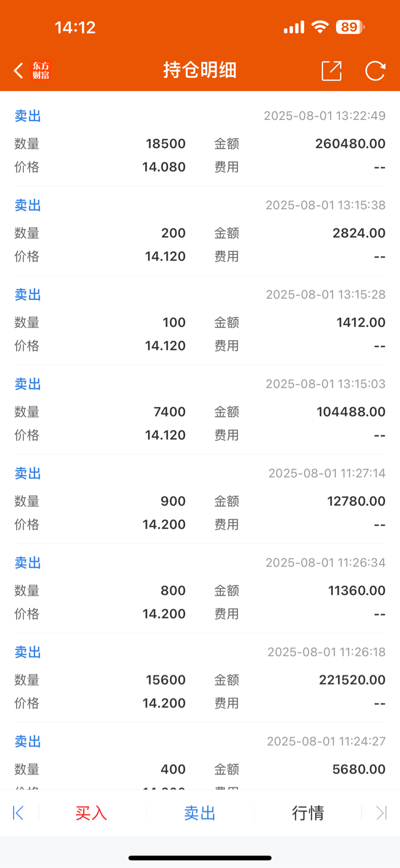This screenshot has width=400, height=868.
Task: Tap the 持仓明细 page title
Action: pos(200,70)
